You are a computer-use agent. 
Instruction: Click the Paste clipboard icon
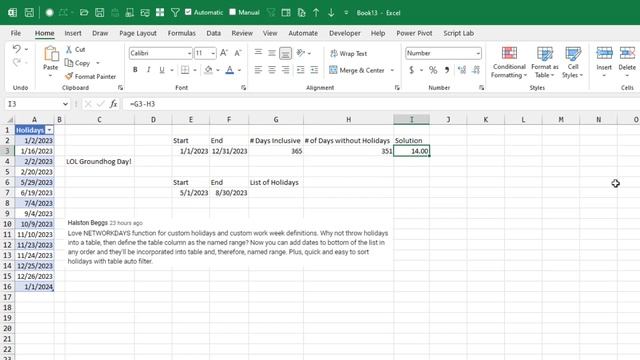coord(51,53)
